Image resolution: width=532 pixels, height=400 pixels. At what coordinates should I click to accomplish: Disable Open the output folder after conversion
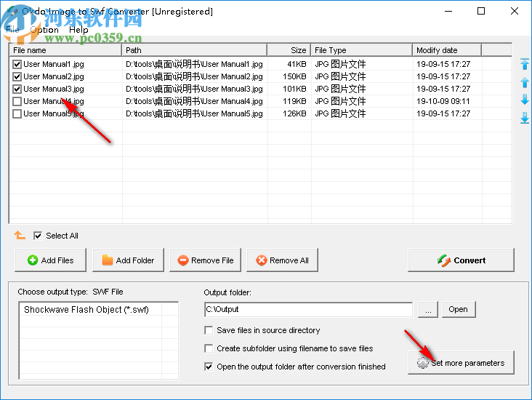pyautogui.click(x=209, y=367)
